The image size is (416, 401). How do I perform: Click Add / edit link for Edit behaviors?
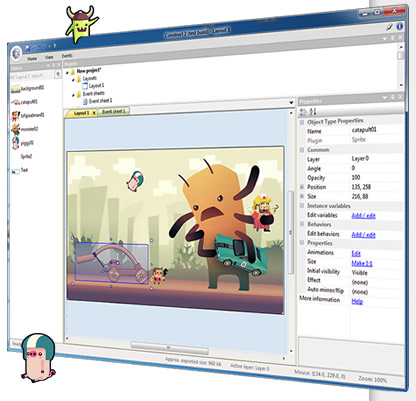click(x=363, y=235)
